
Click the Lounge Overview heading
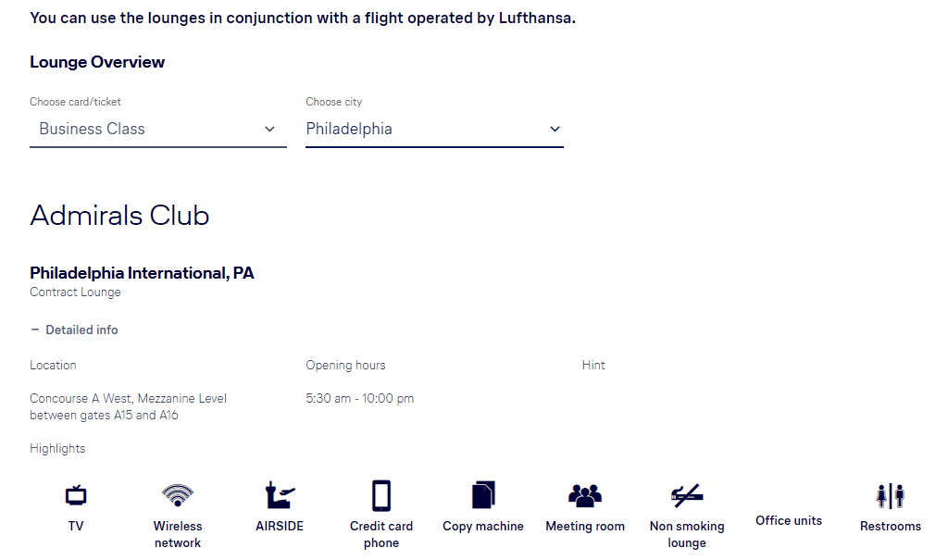click(x=97, y=62)
